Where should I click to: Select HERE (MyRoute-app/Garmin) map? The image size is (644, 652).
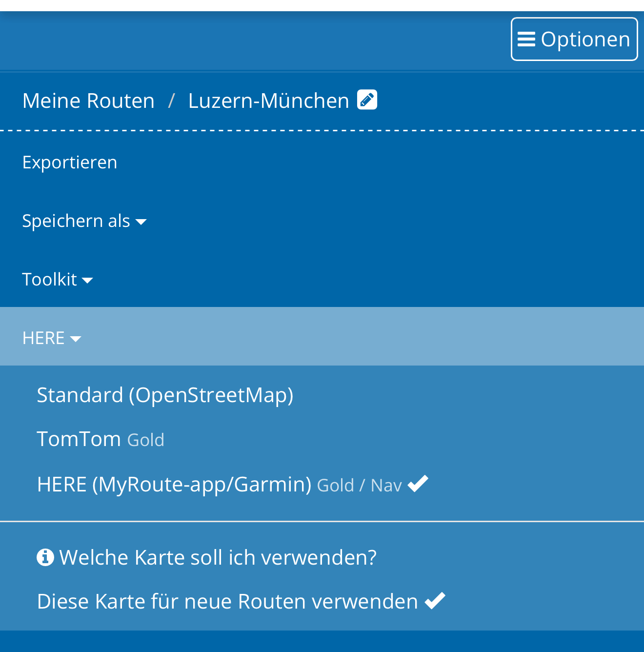pyautogui.click(x=232, y=484)
